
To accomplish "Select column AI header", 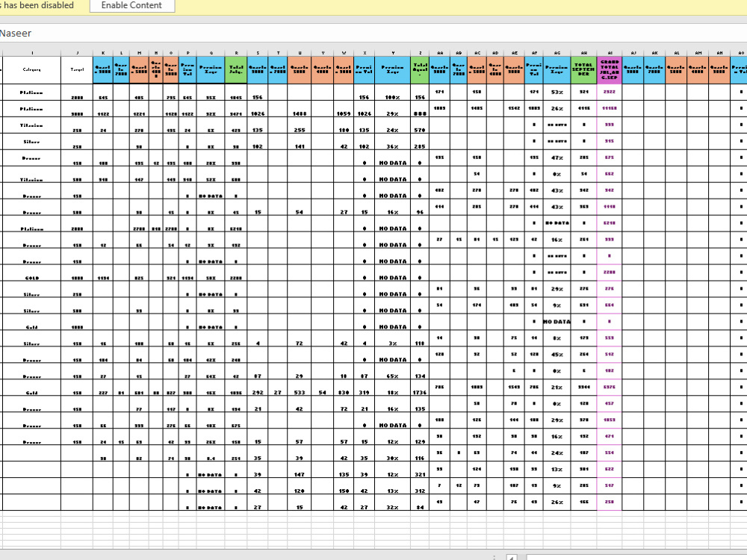I will coord(610,52).
